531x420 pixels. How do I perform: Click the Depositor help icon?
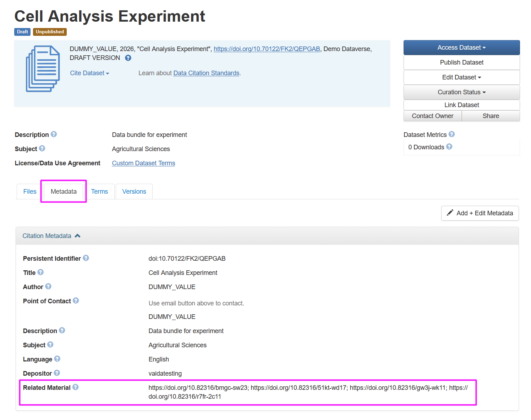tap(57, 373)
